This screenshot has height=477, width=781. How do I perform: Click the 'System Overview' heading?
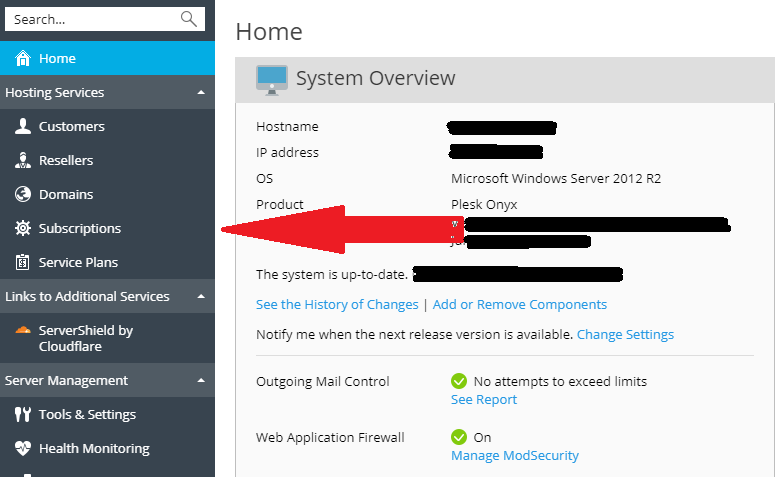click(376, 78)
